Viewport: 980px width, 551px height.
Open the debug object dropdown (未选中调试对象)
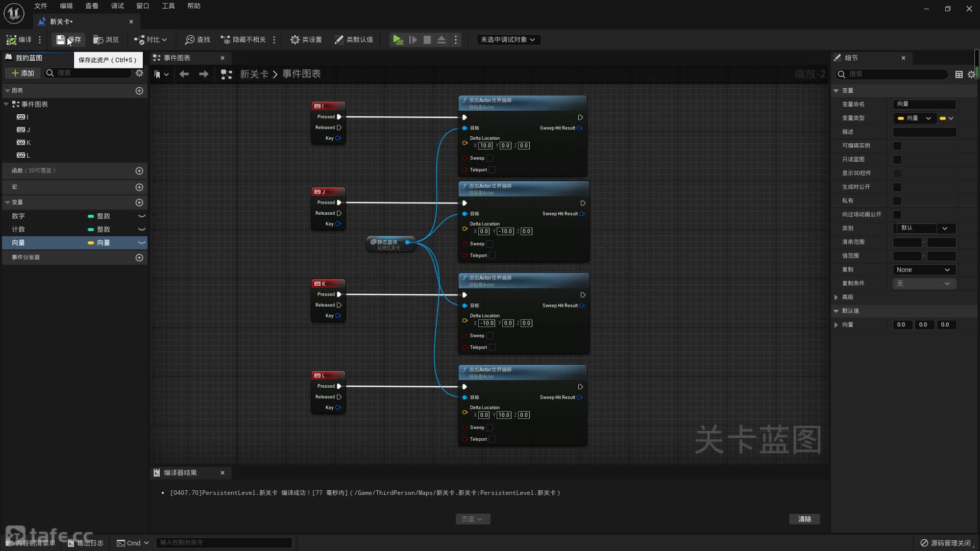[508, 40]
